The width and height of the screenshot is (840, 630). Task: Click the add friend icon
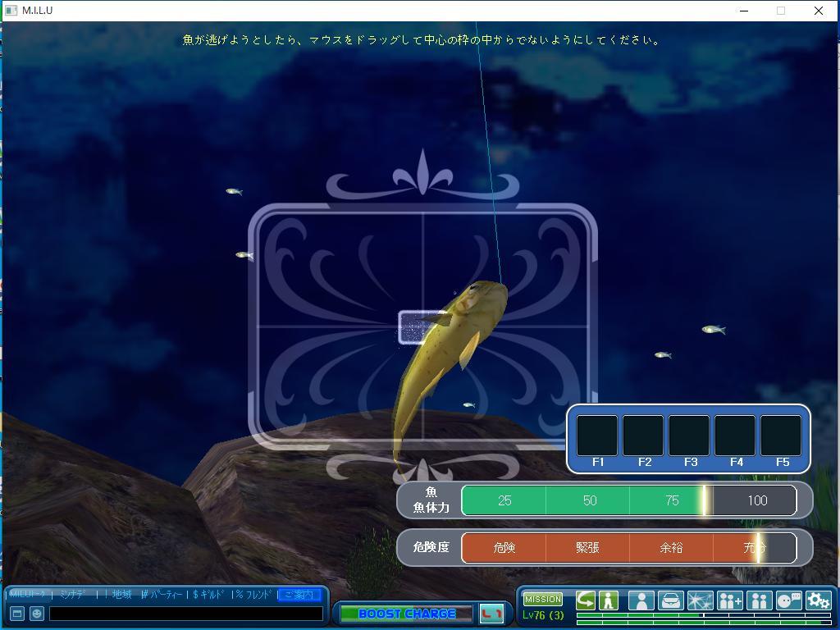point(729,601)
